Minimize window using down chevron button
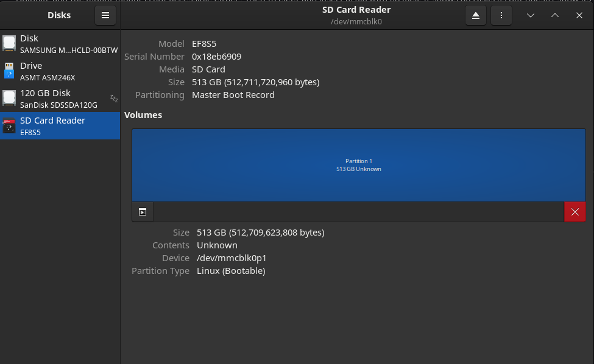Image resolution: width=594 pixels, height=364 pixels. pyautogui.click(x=531, y=15)
